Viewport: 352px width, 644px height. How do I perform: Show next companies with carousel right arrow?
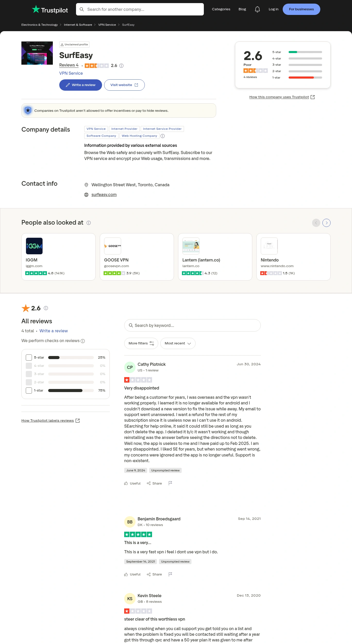tap(326, 223)
